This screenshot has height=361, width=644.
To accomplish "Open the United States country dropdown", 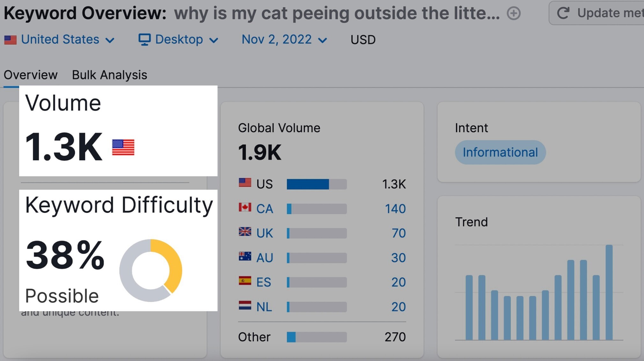I will 60,40.
